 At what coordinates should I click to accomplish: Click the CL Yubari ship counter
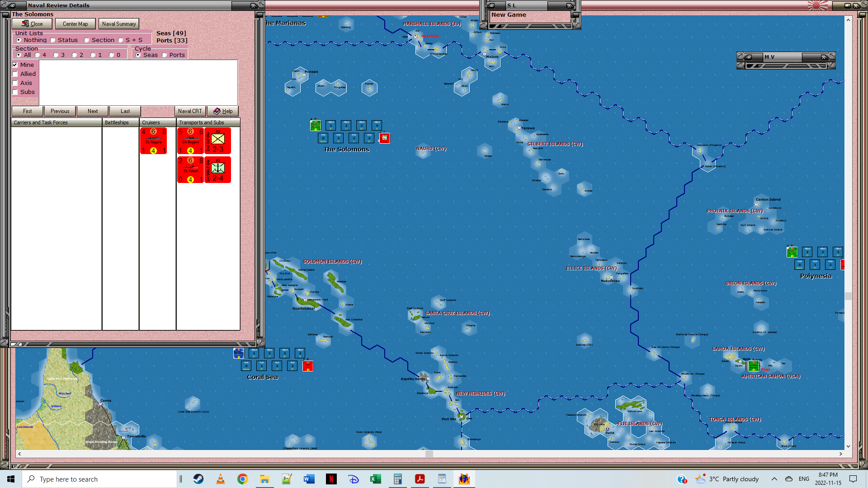[x=190, y=170]
